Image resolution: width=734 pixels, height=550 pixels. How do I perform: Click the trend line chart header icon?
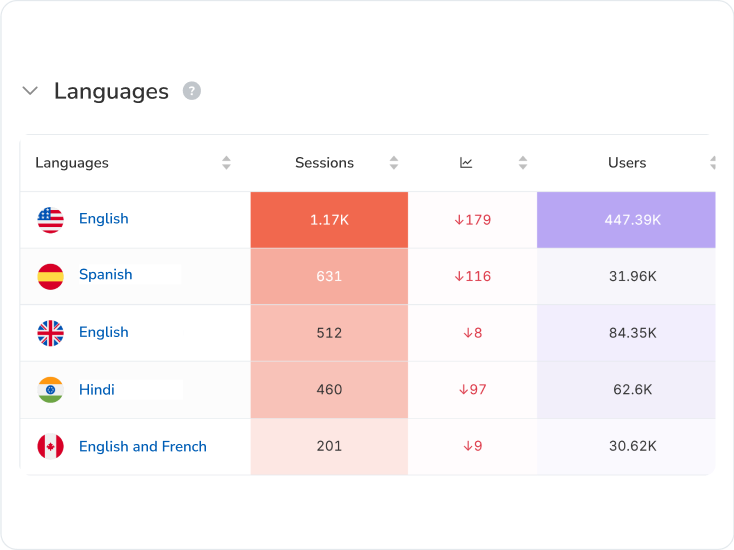click(x=466, y=163)
